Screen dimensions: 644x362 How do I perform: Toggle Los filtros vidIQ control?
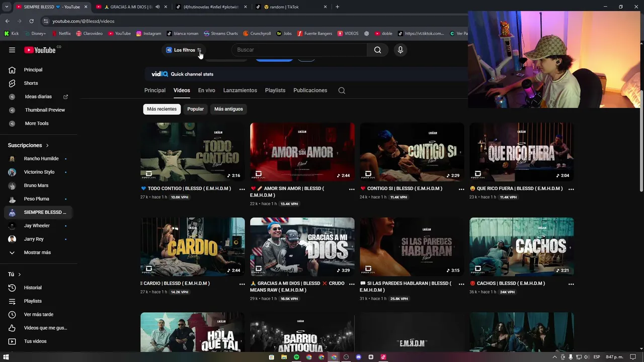184,50
